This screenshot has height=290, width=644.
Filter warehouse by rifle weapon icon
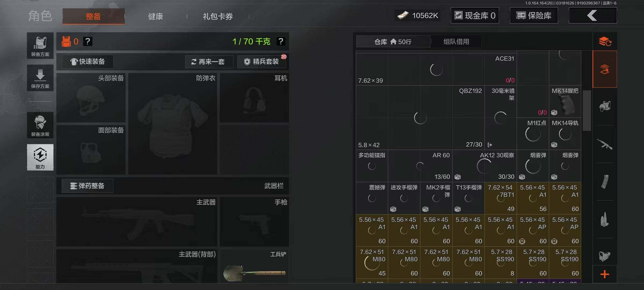click(x=605, y=144)
